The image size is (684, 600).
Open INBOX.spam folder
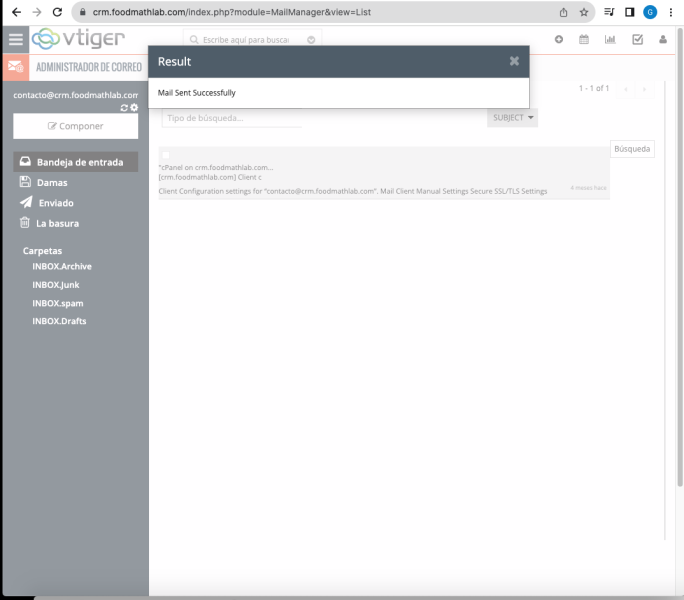(58, 303)
